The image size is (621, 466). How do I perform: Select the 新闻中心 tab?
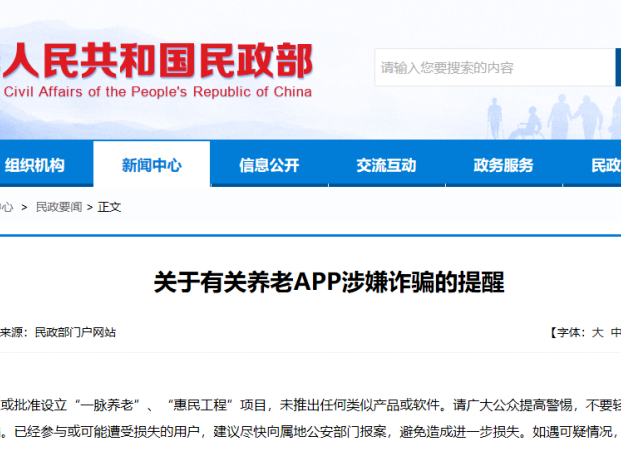pyautogui.click(x=152, y=165)
